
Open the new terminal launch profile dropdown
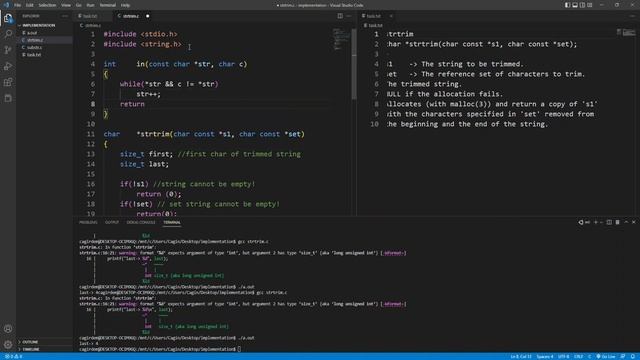tap(601, 222)
